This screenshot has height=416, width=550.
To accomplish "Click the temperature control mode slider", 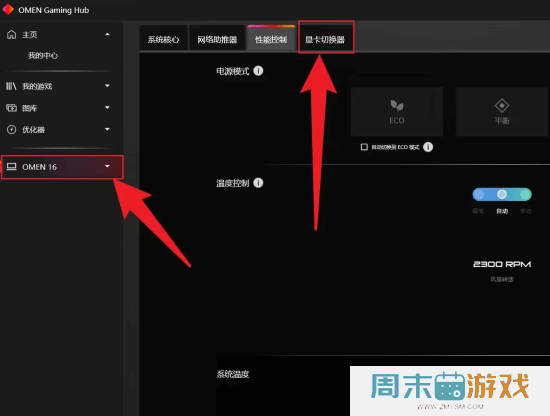I will pyautogui.click(x=502, y=194).
